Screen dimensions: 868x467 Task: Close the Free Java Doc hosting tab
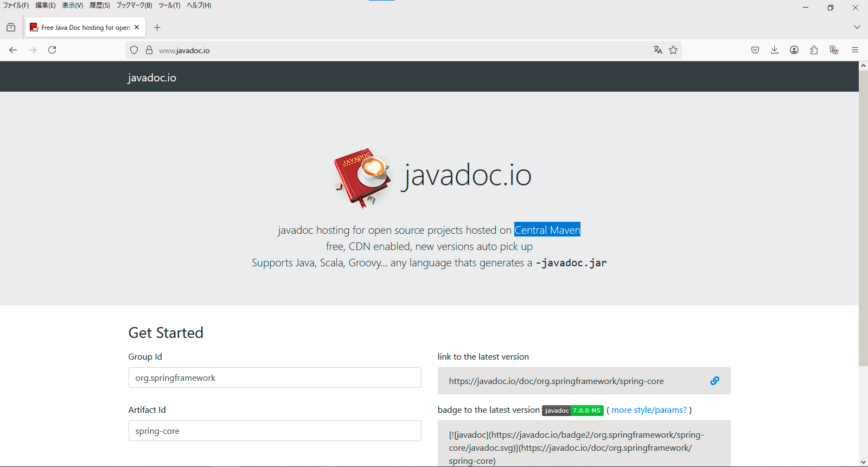[137, 27]
